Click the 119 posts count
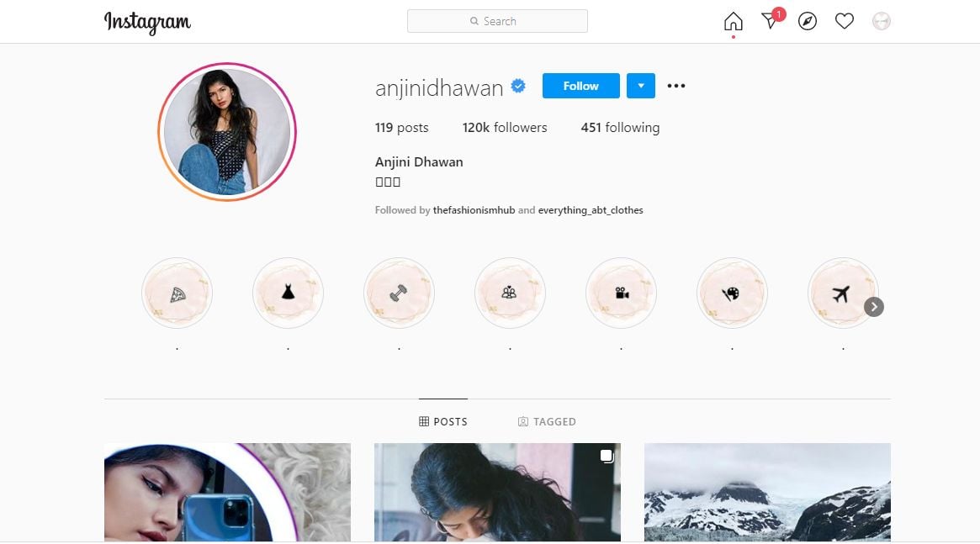Image resolution: width=980 pixels, height=544 pixels. [402, 128]
